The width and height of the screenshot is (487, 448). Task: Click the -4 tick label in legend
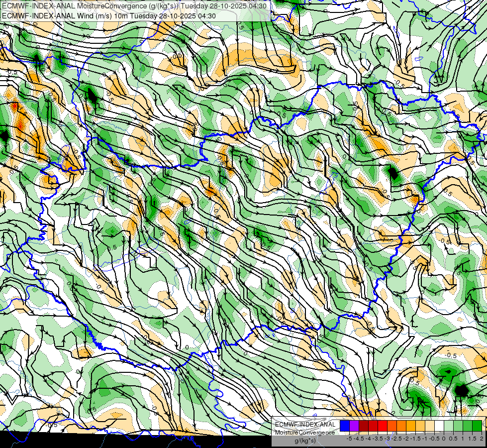coord(368,439)
